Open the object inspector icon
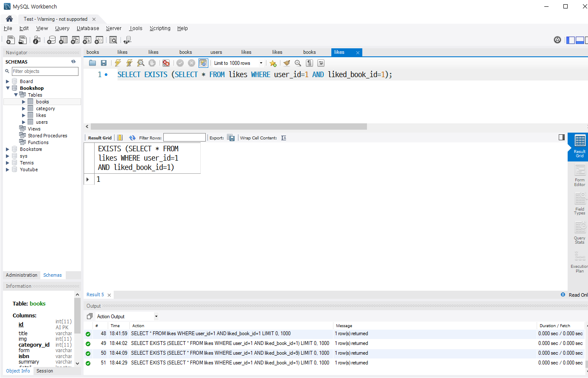Screen dimensions: 588x378 (36, 40)
